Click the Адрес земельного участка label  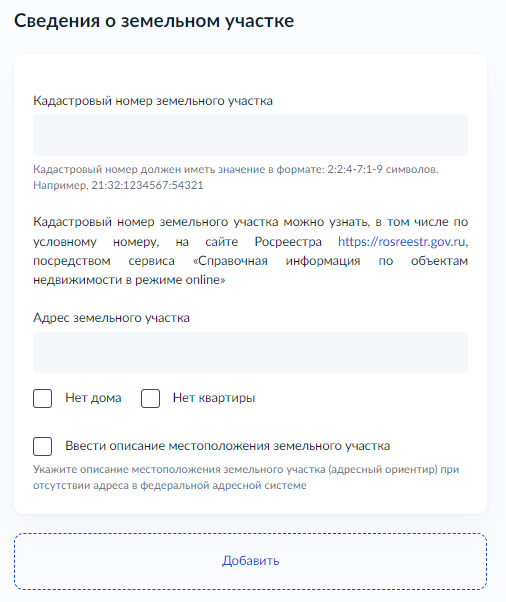point(111,318)
